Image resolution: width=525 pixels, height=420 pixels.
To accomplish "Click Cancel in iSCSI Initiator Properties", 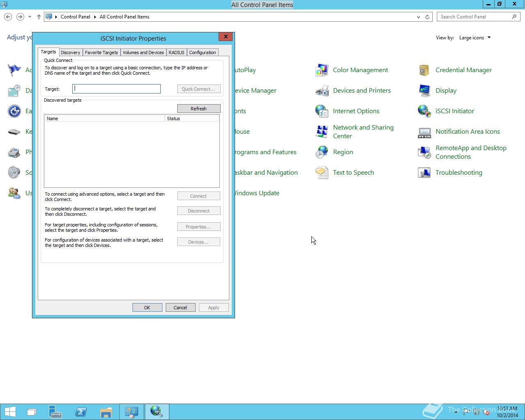I will pyautogui.click(x=180, y=308).
